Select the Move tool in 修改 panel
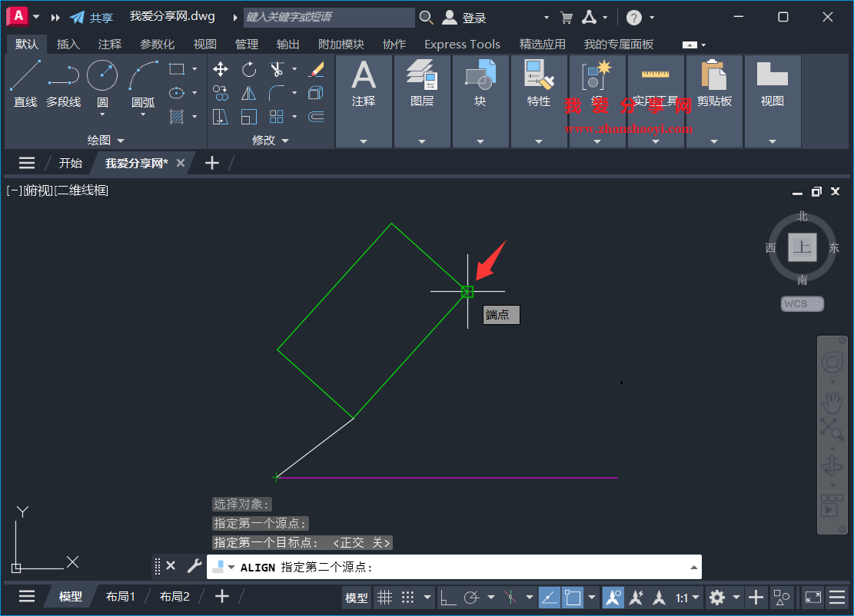854x616 pixels. [221, 69]
